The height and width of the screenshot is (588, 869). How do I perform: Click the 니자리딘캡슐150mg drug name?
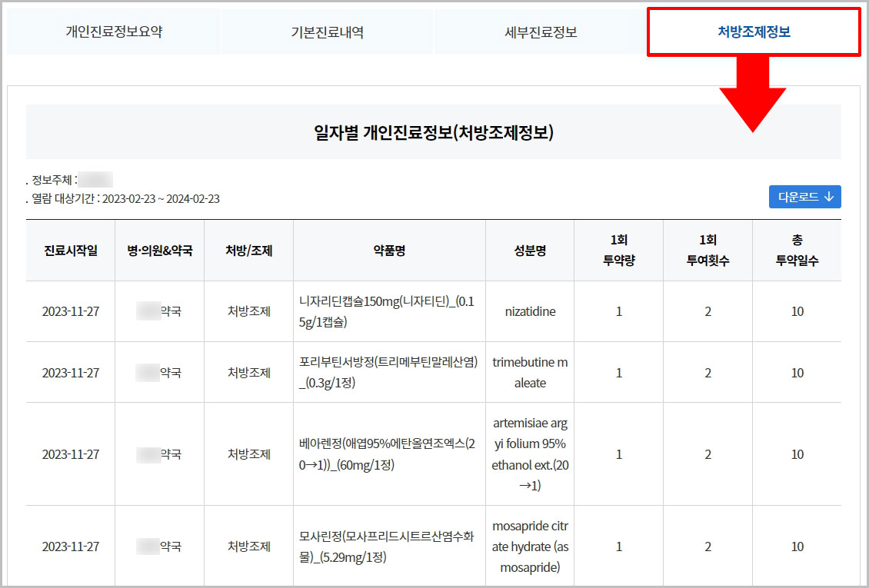(389, 311)
